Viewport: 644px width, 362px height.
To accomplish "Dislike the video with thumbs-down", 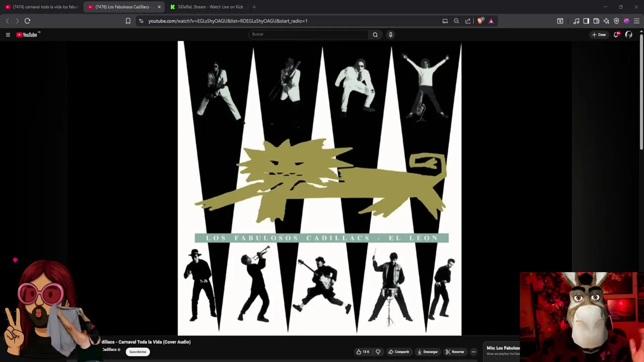I will pyautogui.click(x=378, y=352).
